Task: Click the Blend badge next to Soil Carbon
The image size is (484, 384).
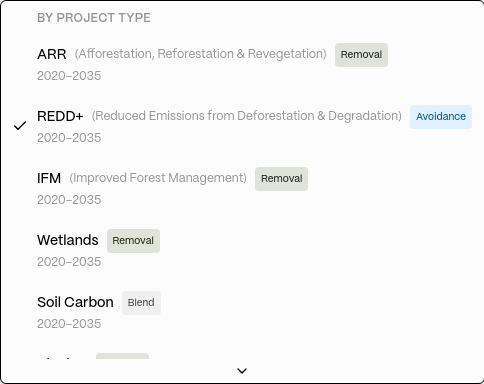Action: click(x=141, y=303)
